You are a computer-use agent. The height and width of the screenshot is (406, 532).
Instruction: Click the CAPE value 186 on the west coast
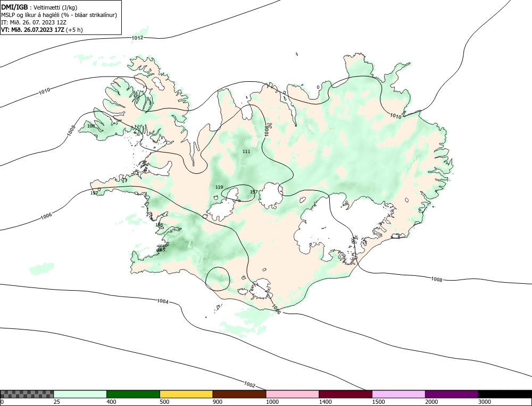[x=159, y=225]
